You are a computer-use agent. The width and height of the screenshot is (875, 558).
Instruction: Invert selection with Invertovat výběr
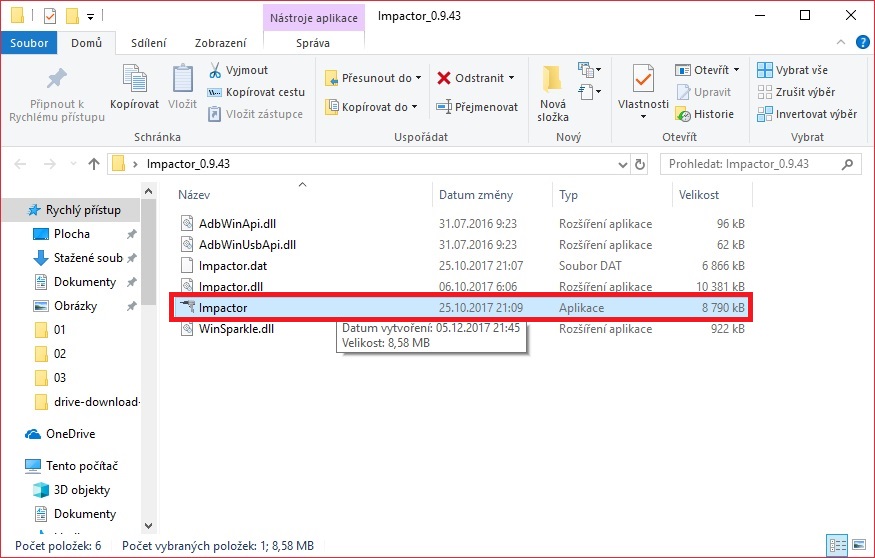pyautogui.click(x=807, y=114)
